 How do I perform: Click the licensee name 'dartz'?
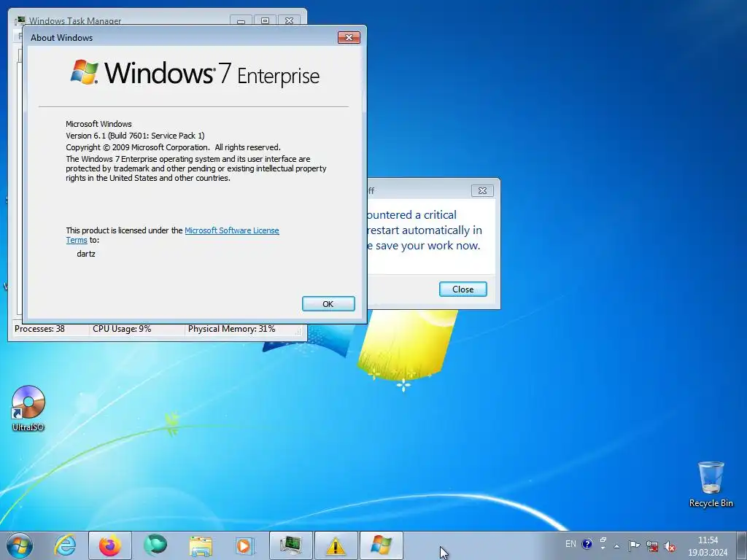86,254
